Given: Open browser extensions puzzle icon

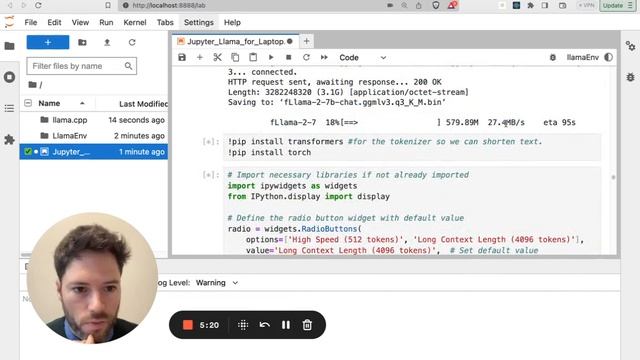Looking at the screenshot, I should (530, 5).
